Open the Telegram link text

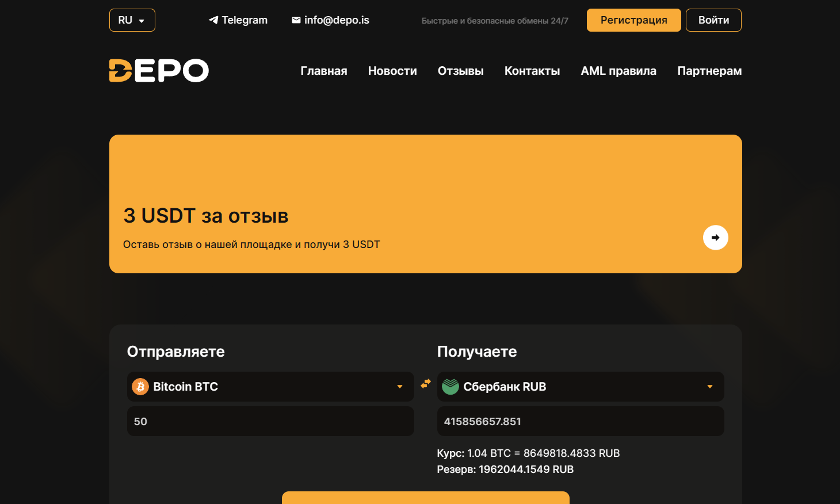[245, 20]
